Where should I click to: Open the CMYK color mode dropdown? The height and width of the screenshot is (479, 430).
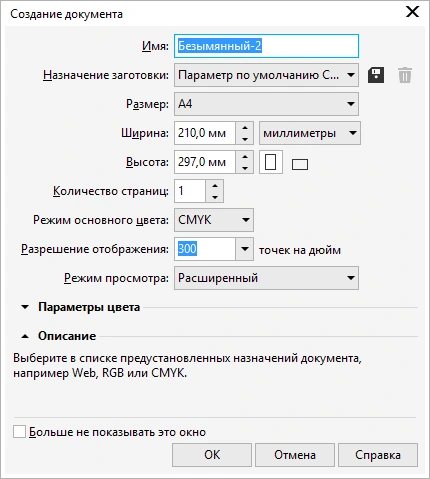click(214, 220)
